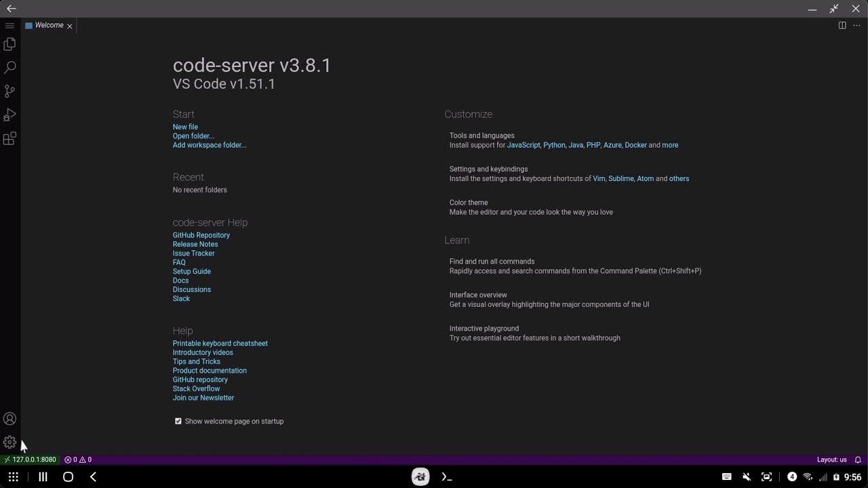Install Azure support link
This screenshot has width=868, height=488.
pos(612,145)
